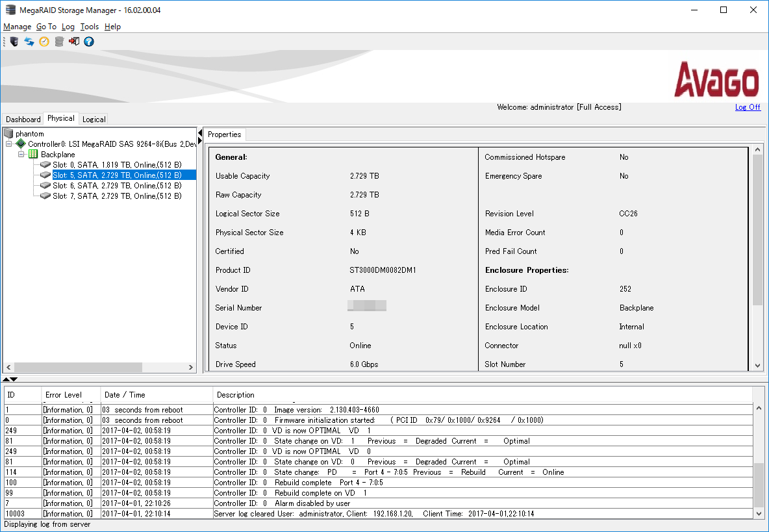Open the group progress clock toolbar icon
The image size is (769, 532).
44,42
